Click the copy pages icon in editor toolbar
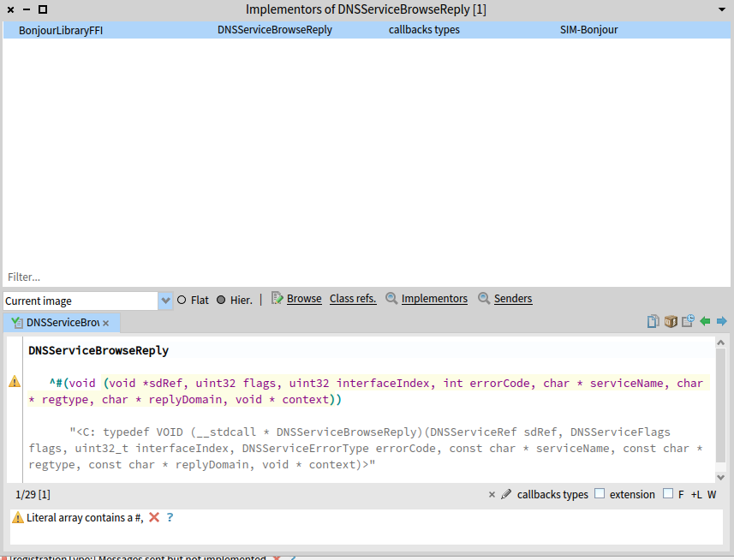The image size is (734, 560). [x=653, y=321]
